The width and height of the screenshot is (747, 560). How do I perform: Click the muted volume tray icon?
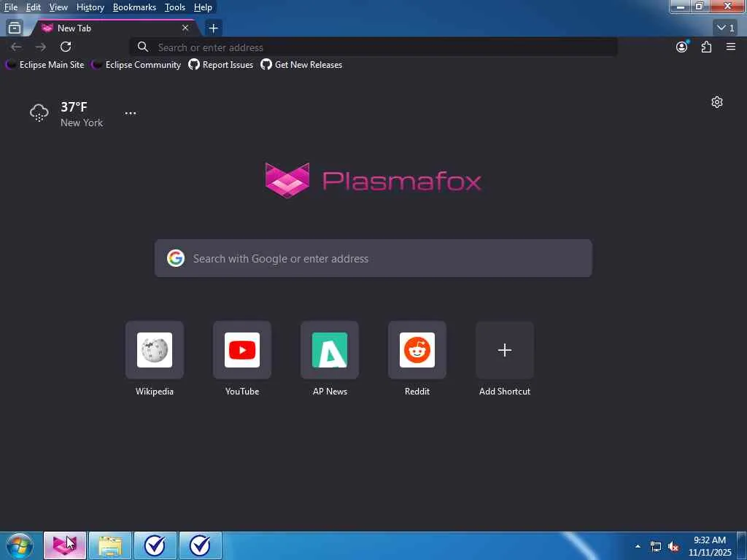(673, 547)
